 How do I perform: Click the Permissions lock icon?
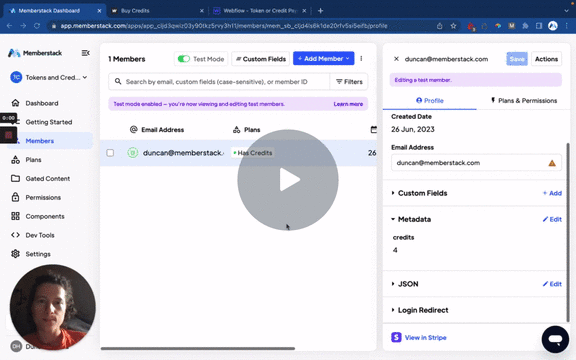click(x=15, y=197)
